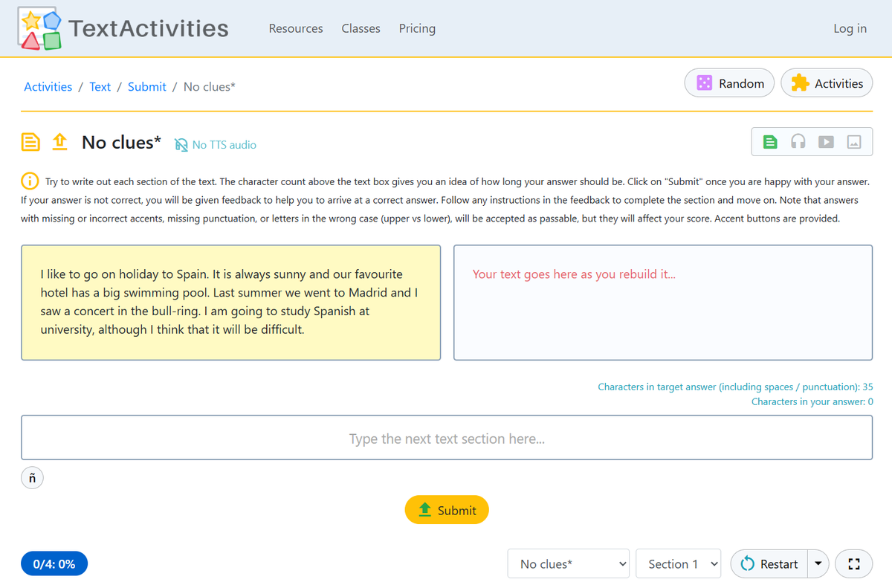The height and width of the screenshot is (588, 892).
Task: Click the yellow document icon beside the title
Action: (30, 142)
